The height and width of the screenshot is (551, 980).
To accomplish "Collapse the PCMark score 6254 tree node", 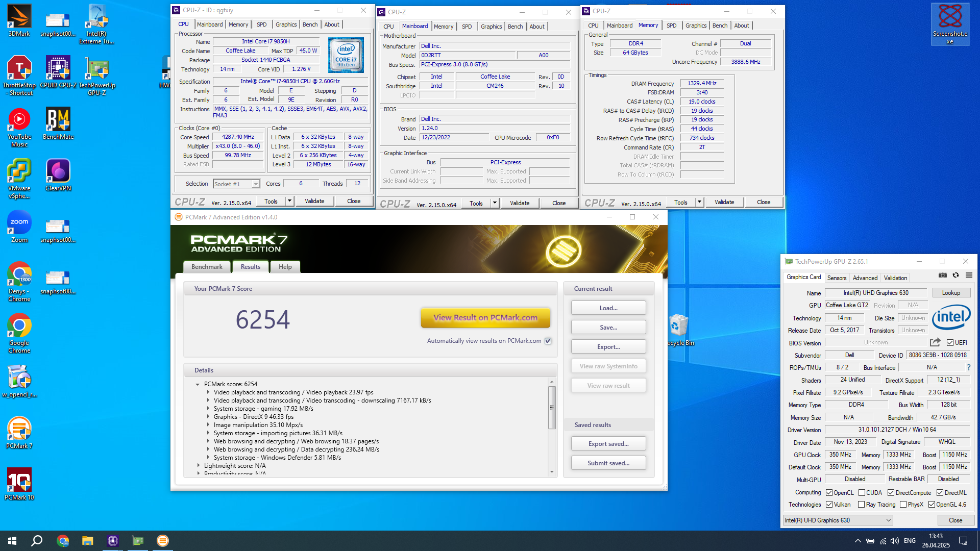I will 198,384.
